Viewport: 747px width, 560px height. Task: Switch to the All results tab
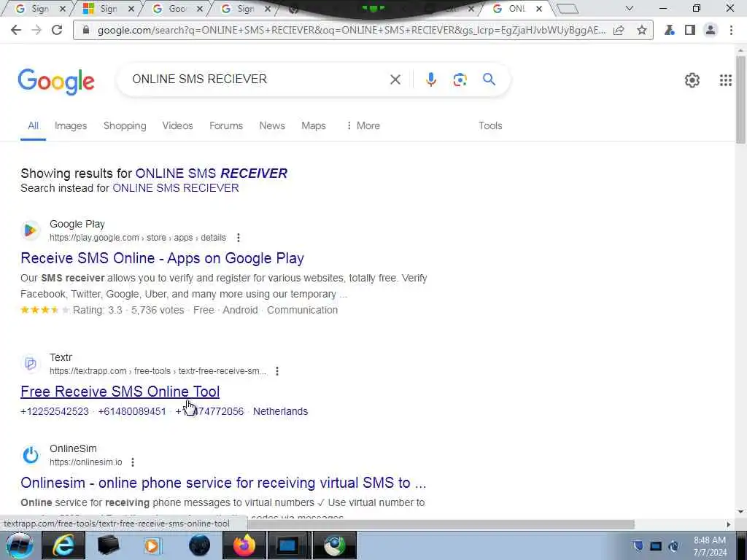coord(33,125)
